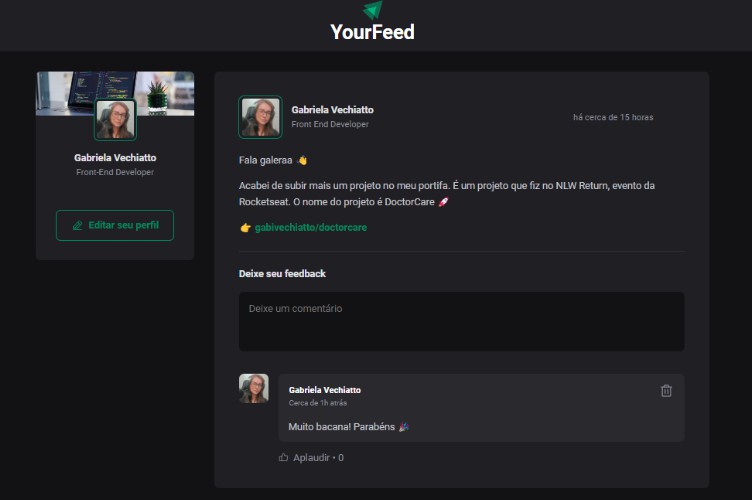Image resolution: width=752 pixels, height=500 pixels.
Task: Applaud the comment via Aplaudir
Action: tap(311, 457)
